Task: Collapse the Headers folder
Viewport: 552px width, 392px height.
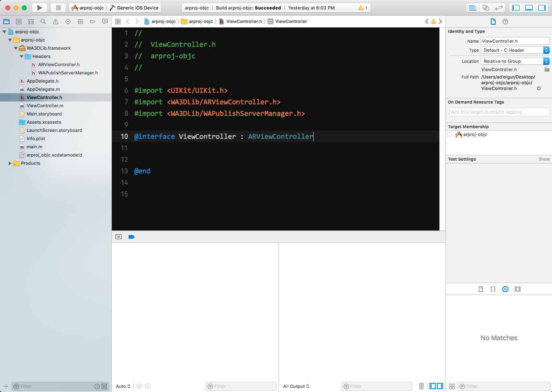Action: point(22,56)
